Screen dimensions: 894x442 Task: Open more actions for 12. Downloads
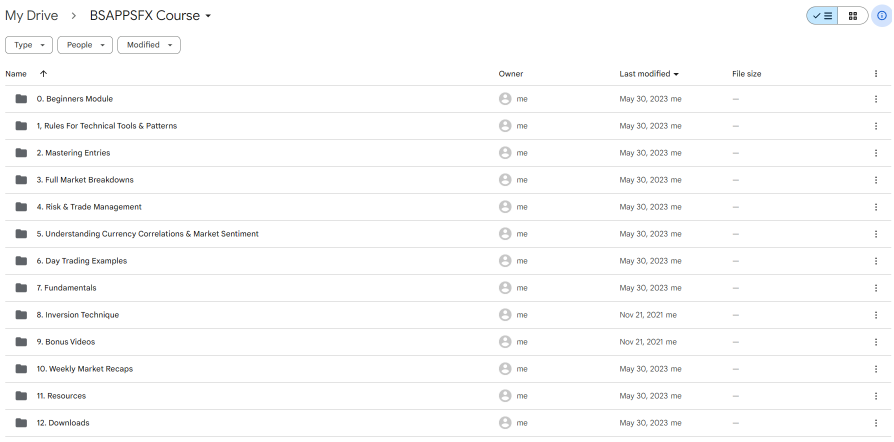coord(876,423)
